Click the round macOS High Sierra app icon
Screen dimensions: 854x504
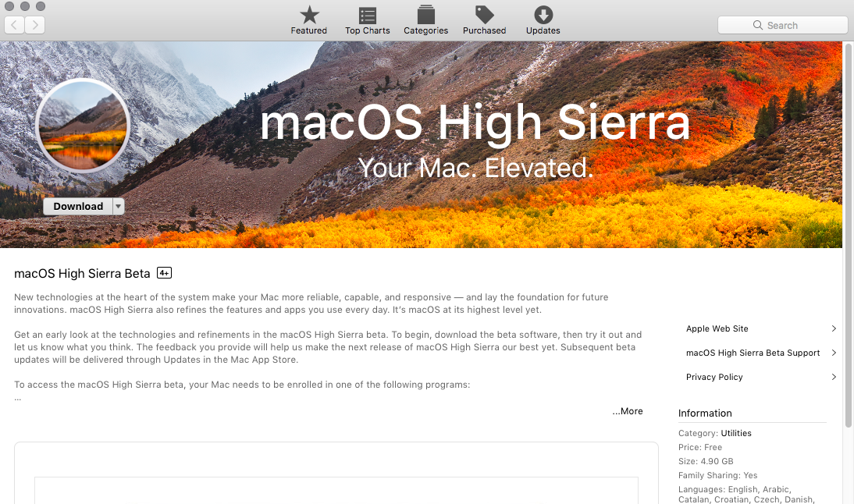coord(83,125)
